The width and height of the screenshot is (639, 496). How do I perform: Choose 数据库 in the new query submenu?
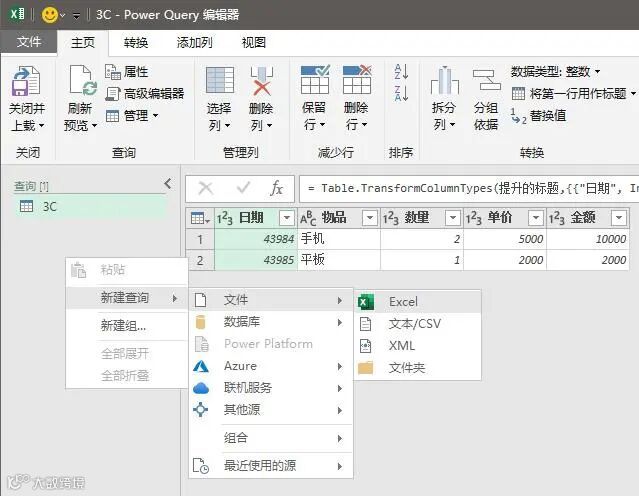click(271, 322)
